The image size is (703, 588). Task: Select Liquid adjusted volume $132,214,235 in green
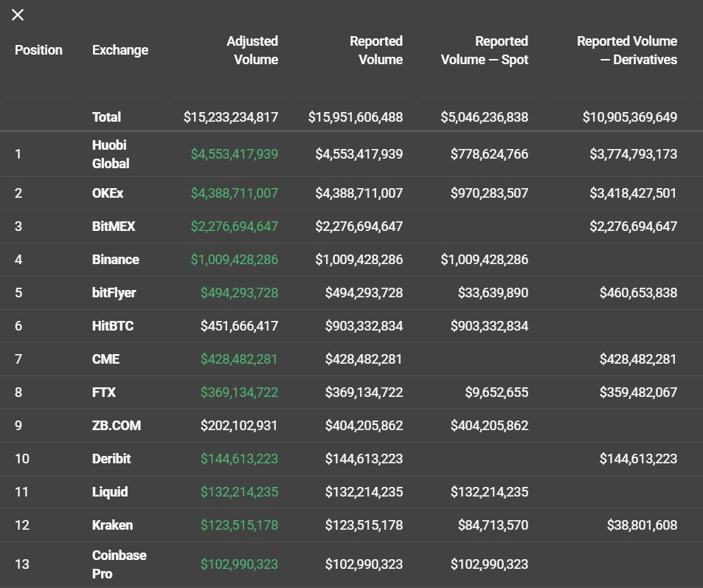tap(240, 492)
